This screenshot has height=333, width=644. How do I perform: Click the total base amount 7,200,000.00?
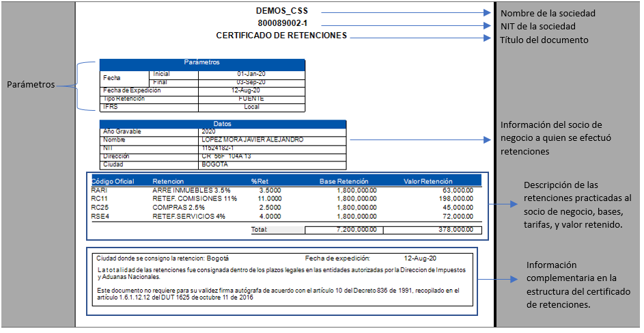(357, 230)
